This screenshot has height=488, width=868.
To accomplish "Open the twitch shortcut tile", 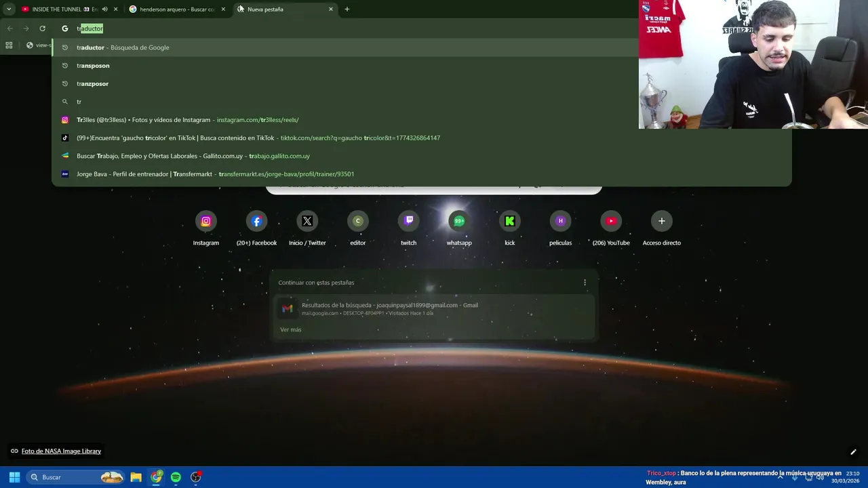I will coord(408,229).
